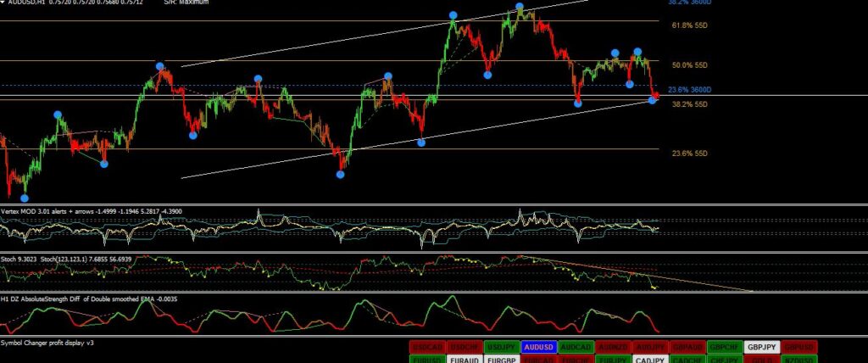Click the 23.6% 55D Fibonacci label

point(689,154)
